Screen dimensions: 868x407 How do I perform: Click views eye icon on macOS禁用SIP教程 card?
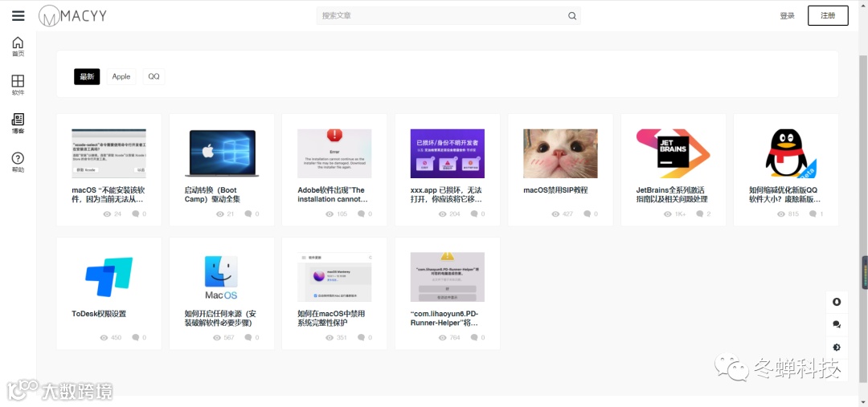pyautogui.click(x=555, y=214)
